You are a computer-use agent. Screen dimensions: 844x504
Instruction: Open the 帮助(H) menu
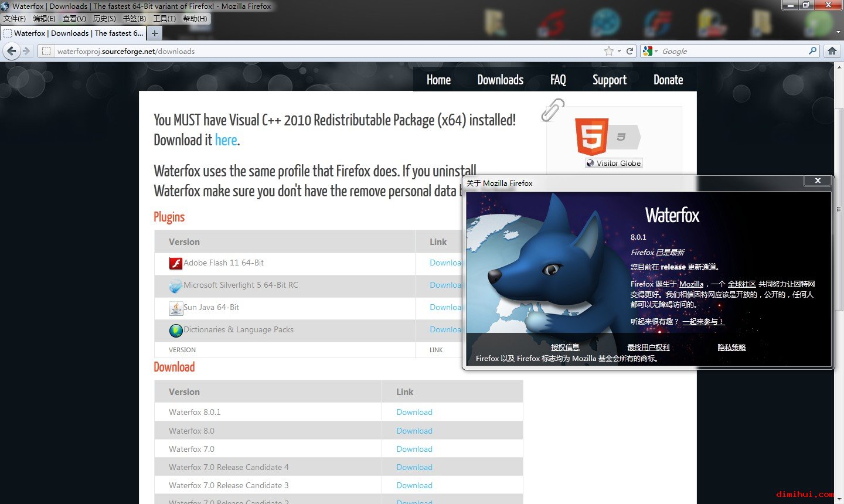click(195, 19)
